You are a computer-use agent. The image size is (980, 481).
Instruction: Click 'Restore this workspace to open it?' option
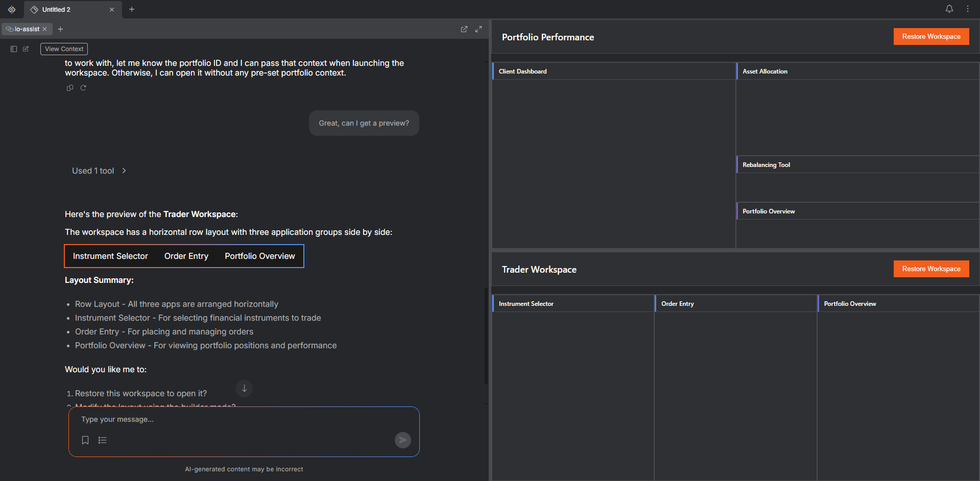[141, 393]
